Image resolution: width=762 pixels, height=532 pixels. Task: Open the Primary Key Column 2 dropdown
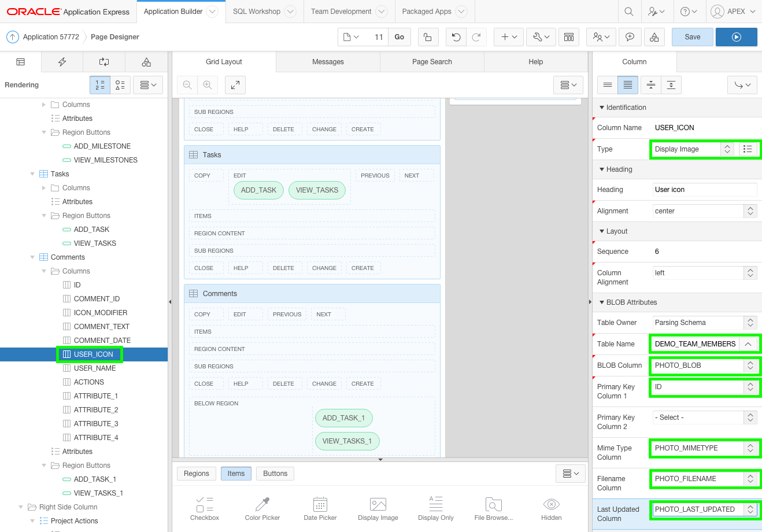[x=705, y=418]
